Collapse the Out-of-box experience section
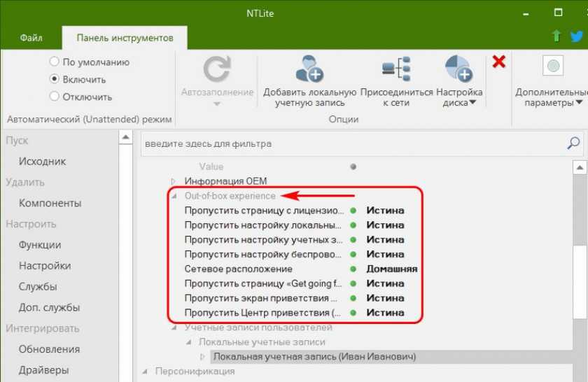This screenshot has height=382, width=588. (174, 196)
